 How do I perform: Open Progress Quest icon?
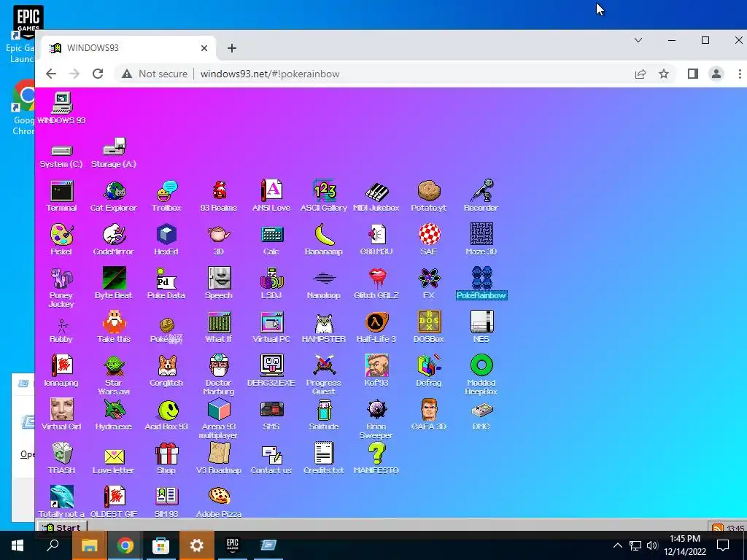[x=324, y=366]
